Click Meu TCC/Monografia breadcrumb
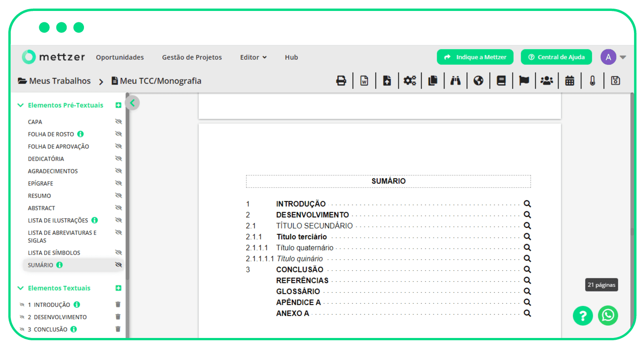The image size is (644, 348). click(156, 81)
